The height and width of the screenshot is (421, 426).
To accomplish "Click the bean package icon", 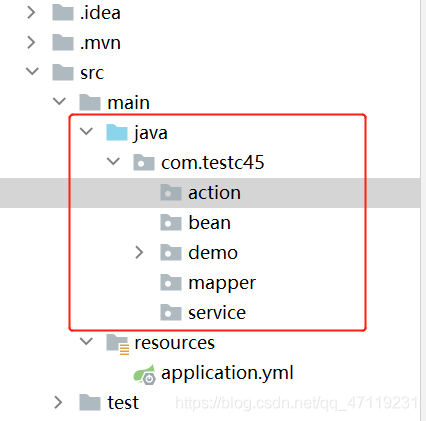I will (171, 222).
